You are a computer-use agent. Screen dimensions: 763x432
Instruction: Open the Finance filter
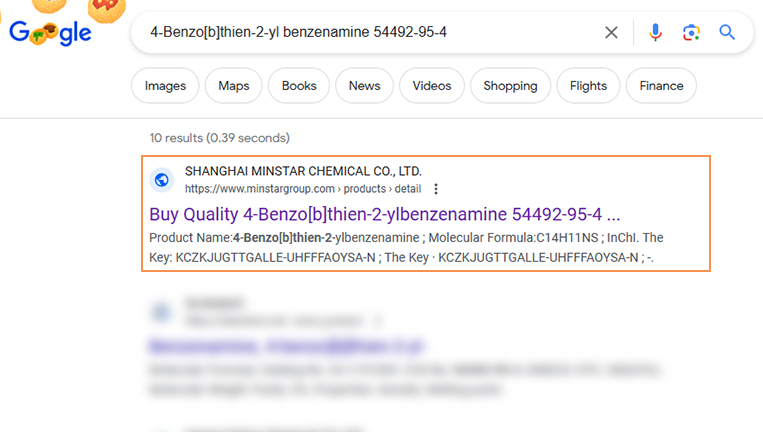tap(661, 86)
